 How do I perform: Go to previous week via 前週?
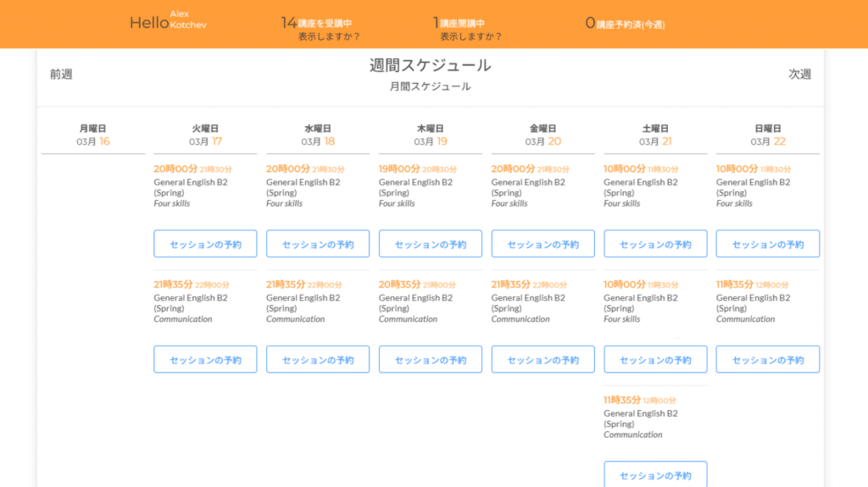point(61,75)
